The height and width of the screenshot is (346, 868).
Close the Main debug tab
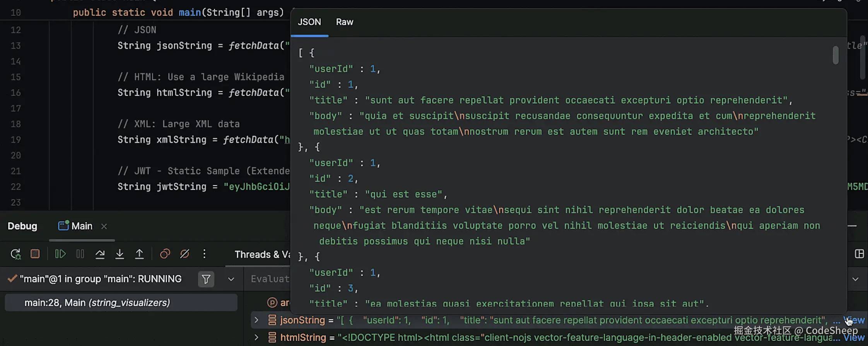point(104,226)
